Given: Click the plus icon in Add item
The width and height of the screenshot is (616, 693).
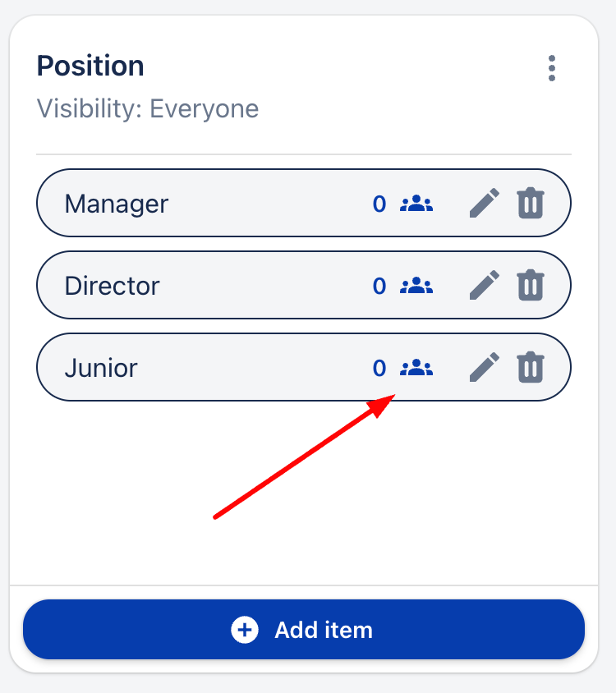Looking at the screenshot, I should click(x=245, y=630).
